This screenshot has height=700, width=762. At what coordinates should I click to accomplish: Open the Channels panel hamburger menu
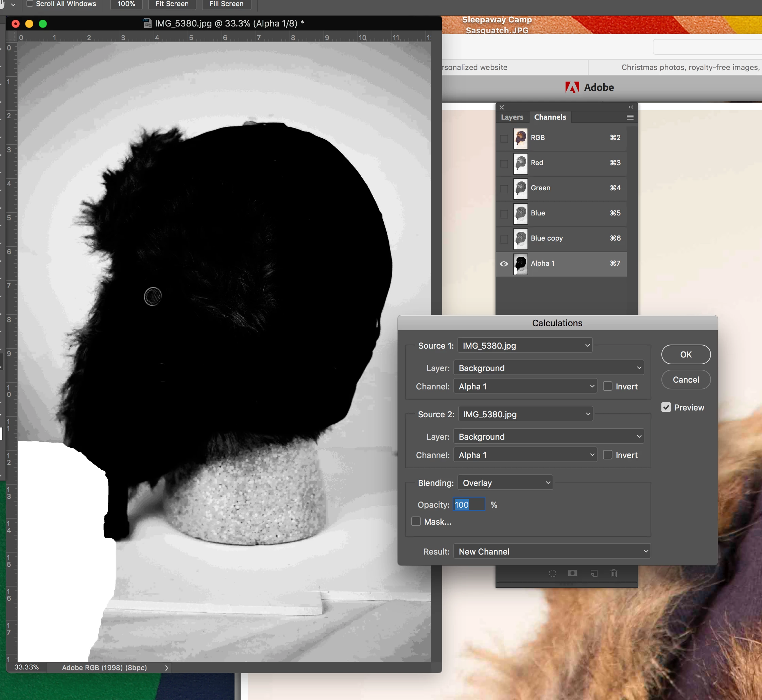coord(630,118)
